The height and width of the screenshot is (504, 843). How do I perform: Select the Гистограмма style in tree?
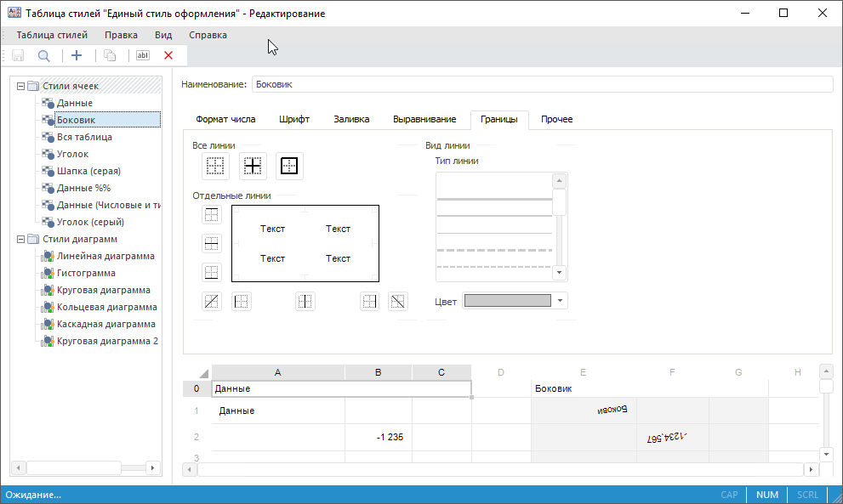tap(86, 273)
